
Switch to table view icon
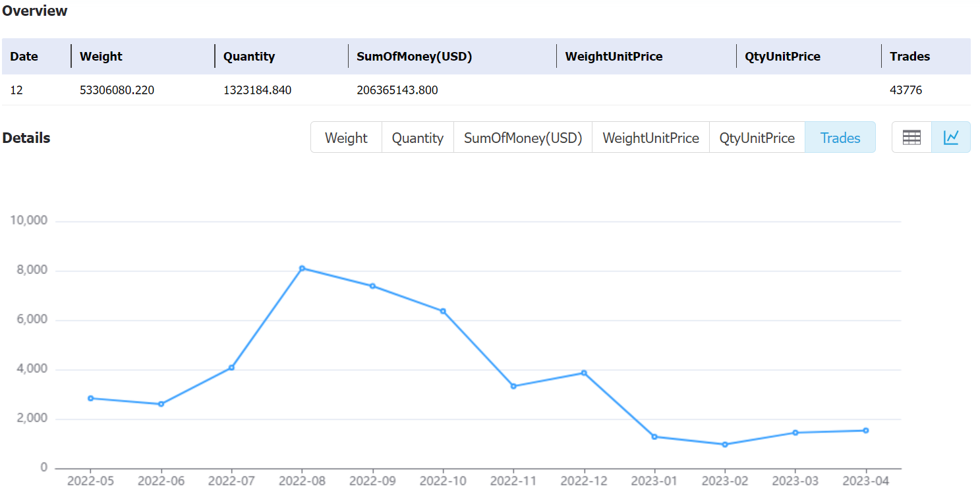point(911,137)
